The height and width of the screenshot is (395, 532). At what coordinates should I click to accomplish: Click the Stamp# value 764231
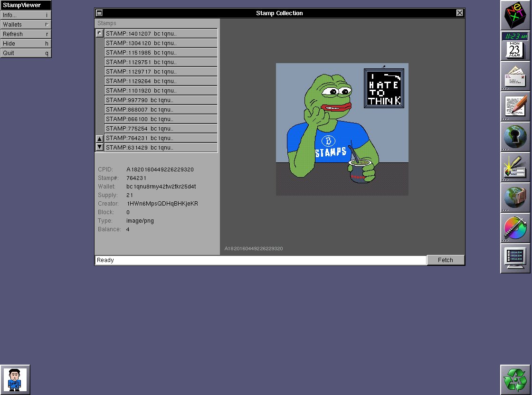[x=136, y=178]
